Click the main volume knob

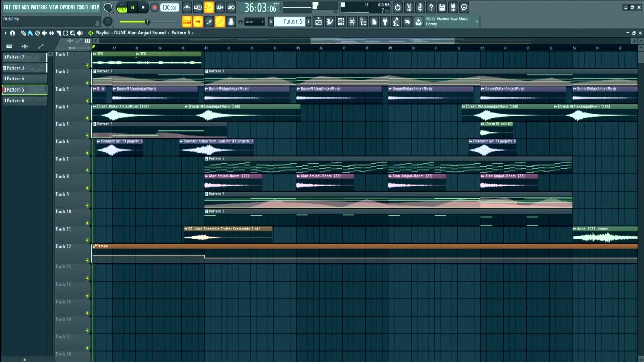coord(108,7)
